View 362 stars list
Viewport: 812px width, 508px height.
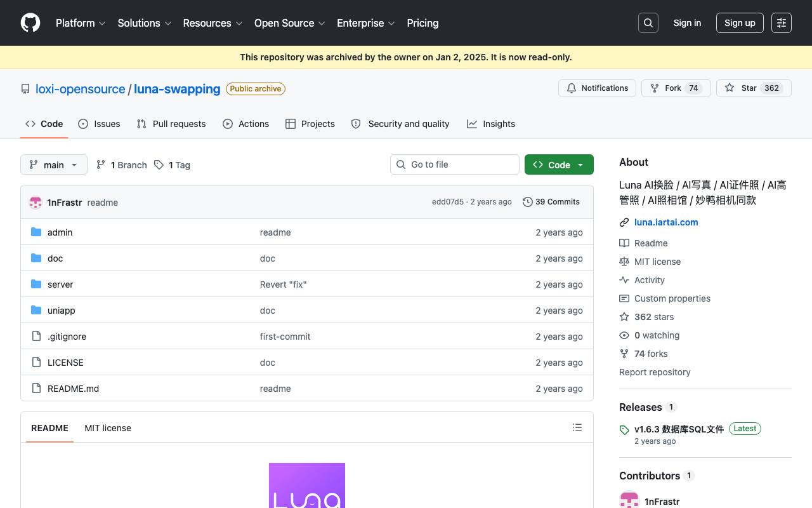pos(646,317)
